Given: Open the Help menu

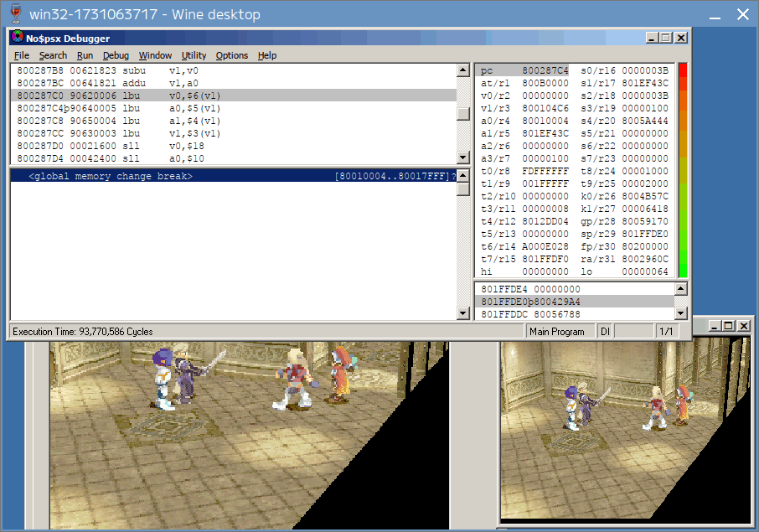Looking at the screenshot, I should 267,55.
